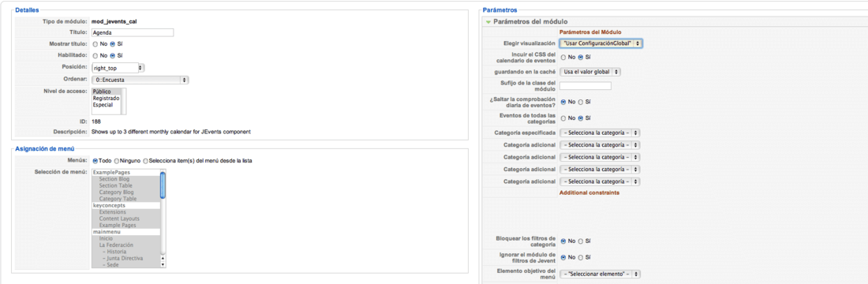
Task: Select No for Mostrar título
Action: coord(95,43)
